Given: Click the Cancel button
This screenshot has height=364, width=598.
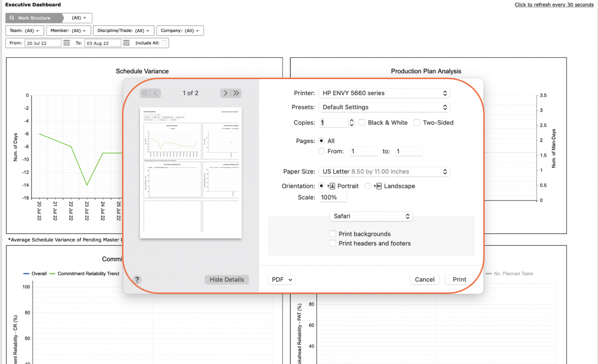Looking at the screenshot, I should [x=424, y=279].
